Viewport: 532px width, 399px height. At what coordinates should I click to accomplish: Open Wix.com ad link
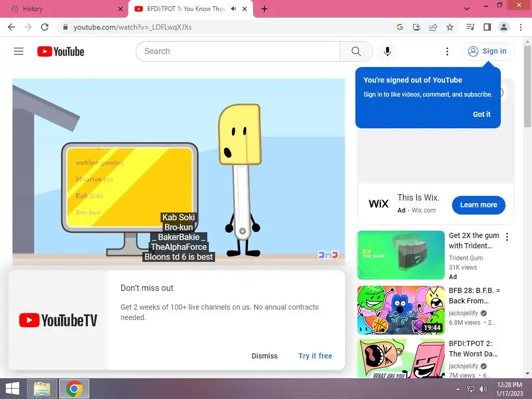coord(423,210)
